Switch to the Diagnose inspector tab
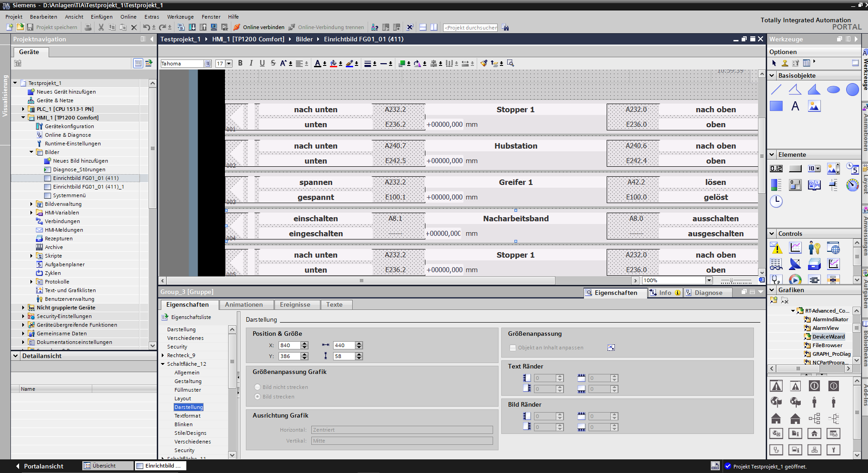This screenshot has height=473, width=868. (x=708, y=293)
